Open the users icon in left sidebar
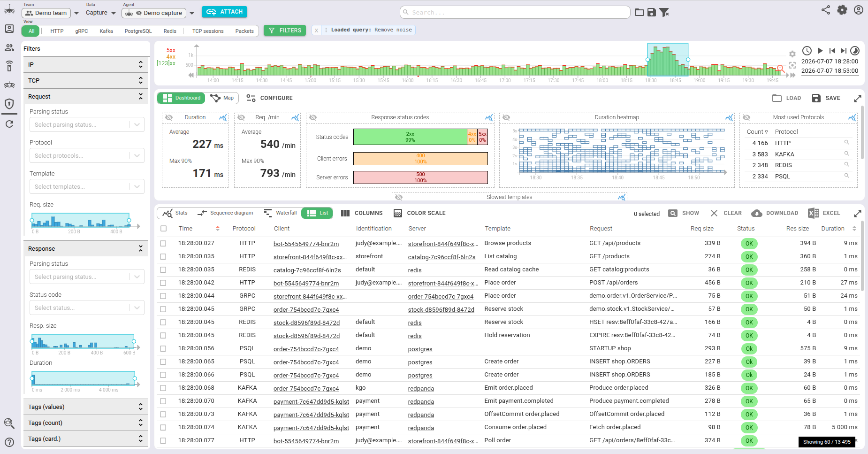Image resolution: width=868 pixels, height=454 pixels. tap(9, 47)
